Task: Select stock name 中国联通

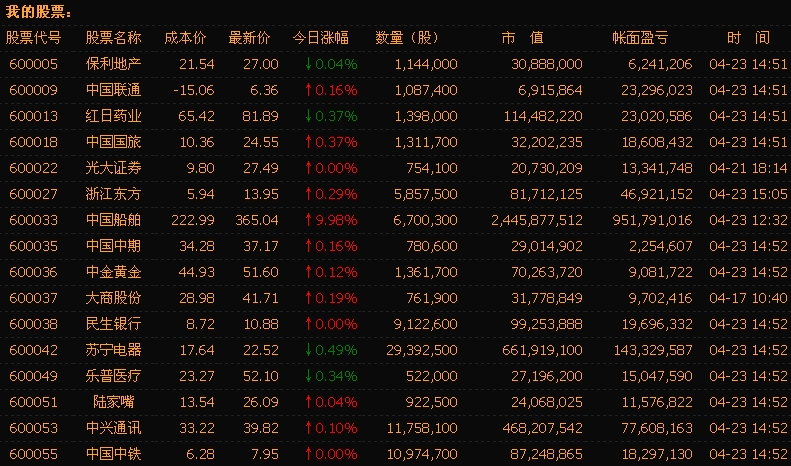Action: [114, 90]
